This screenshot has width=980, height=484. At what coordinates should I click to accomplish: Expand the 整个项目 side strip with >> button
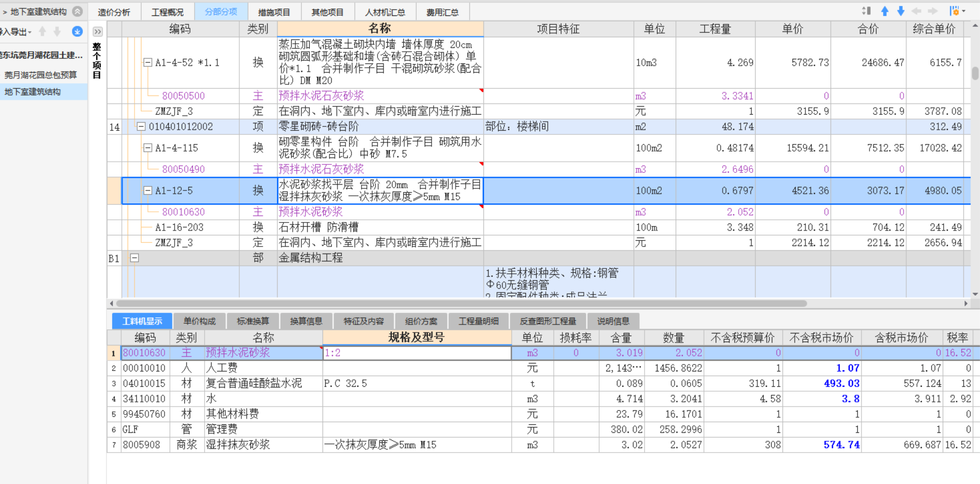98,31
